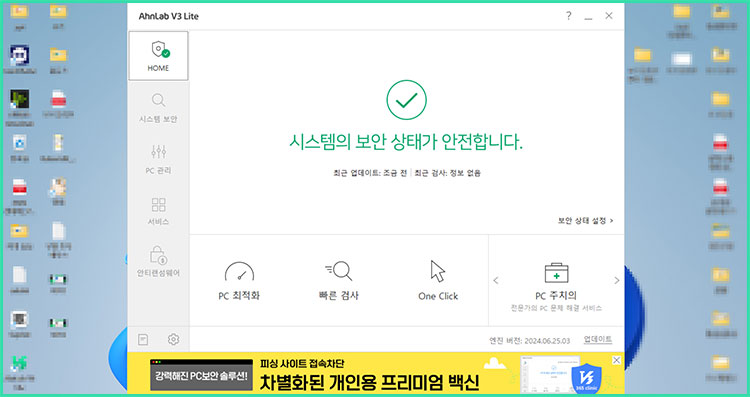Open log document icon at sidebar bottom
This screenshot has height=397, width=750.
tap(143, 340)
